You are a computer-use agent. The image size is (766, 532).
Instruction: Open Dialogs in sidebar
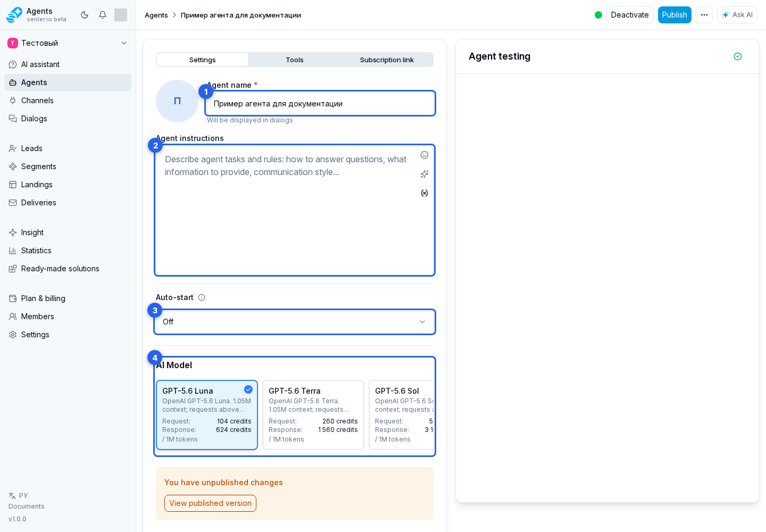(x=68, y=119)
